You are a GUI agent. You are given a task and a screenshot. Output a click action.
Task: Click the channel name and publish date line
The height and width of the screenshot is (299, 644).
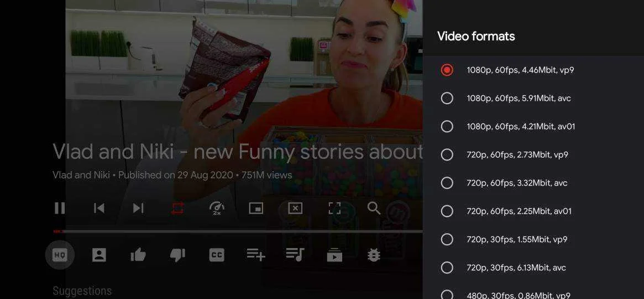[172, 175]
